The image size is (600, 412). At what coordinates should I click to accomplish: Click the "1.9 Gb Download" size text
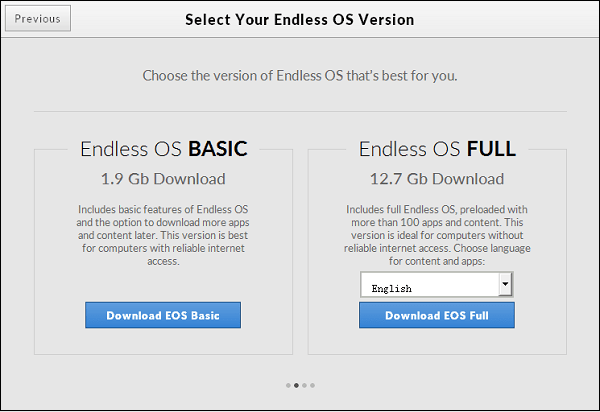(163, 180)
